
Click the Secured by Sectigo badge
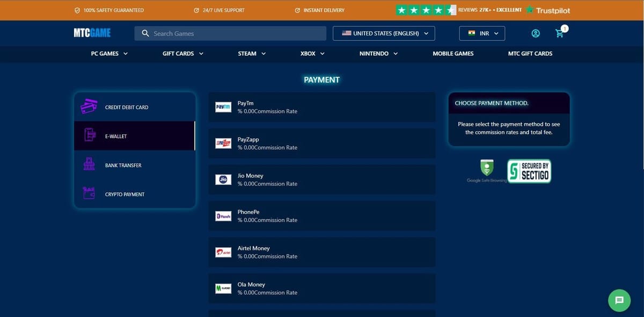click(x=529, y=171)
